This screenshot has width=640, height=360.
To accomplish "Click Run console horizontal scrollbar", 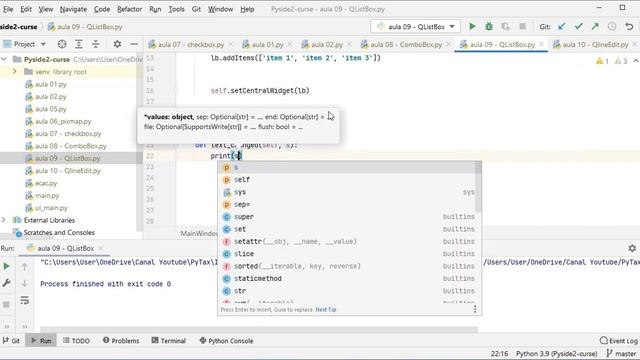I will pos(259,329).
